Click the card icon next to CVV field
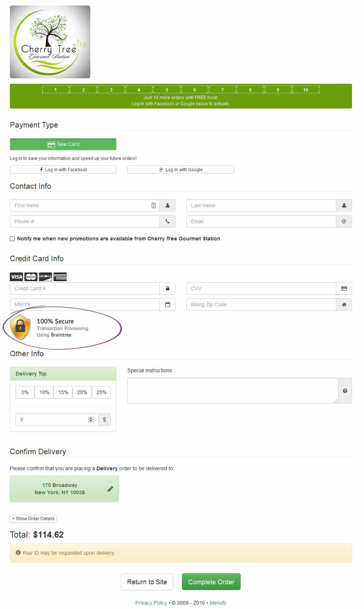Screen dimensions: 364x609 [x=344, y=288]
